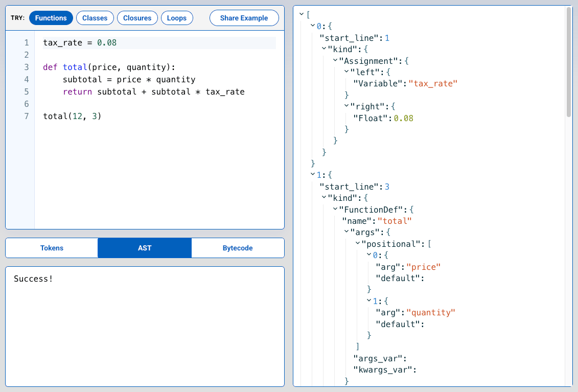Collapse the root array chevron
This screenshot has height=392, width=578.
coord(302,14)
